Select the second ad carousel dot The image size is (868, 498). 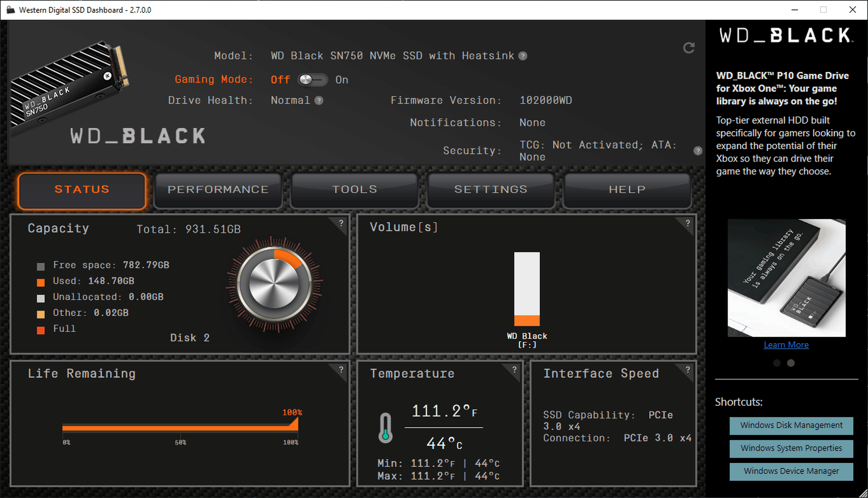coord(791,363)
